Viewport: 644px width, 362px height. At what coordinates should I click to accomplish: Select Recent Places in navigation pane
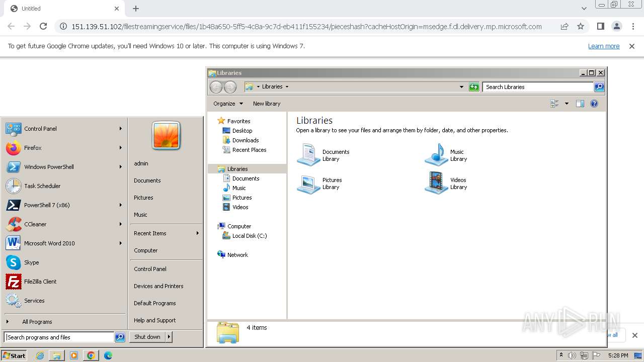click(249, 150)
